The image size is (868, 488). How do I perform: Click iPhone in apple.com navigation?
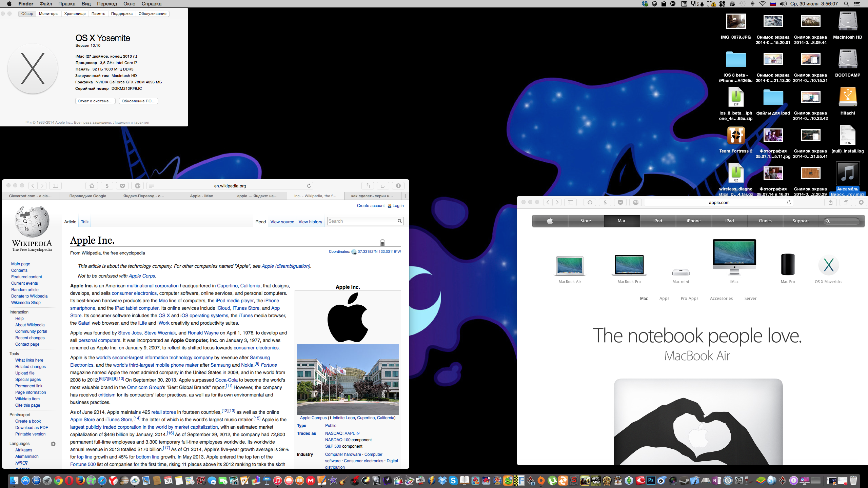tap(693, 221)
